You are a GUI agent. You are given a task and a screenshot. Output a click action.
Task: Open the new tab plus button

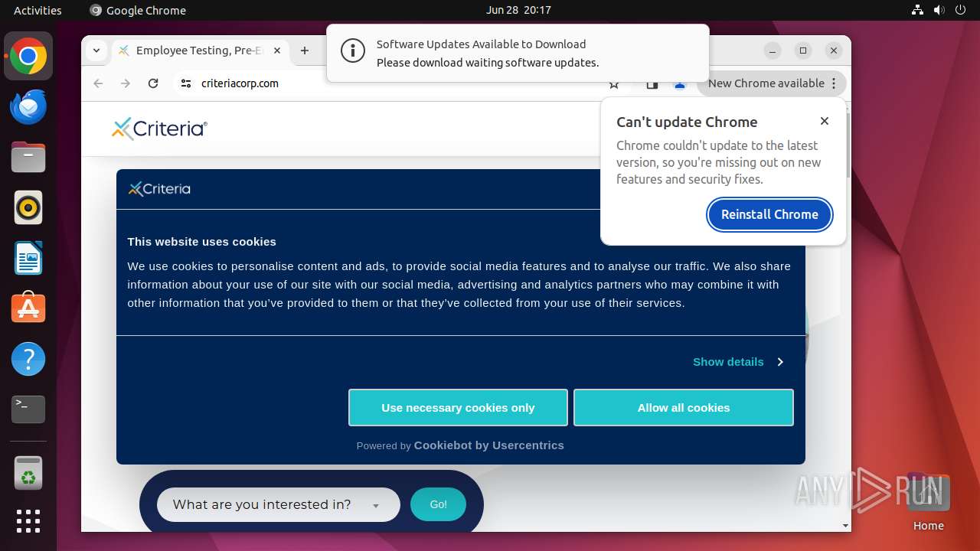point(305,51)
